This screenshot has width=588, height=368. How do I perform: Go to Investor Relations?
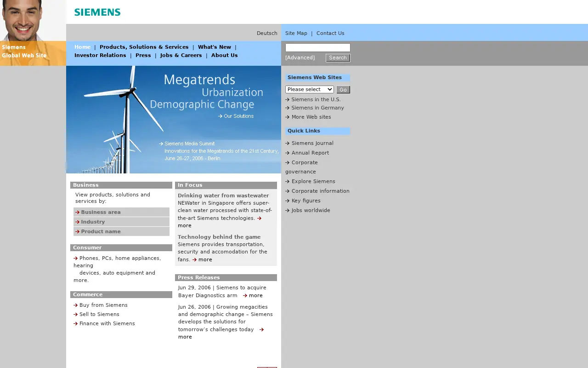click(100, 55)
